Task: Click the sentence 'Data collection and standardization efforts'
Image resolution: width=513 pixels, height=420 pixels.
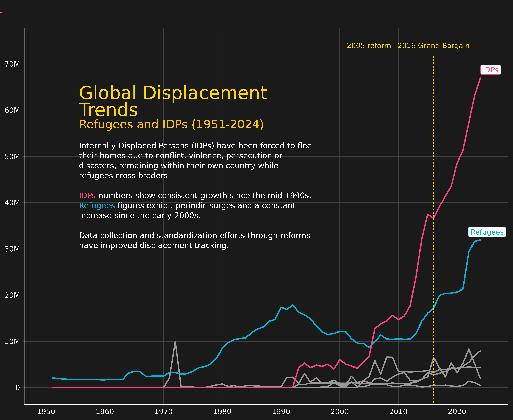Action: coord(195,240)
